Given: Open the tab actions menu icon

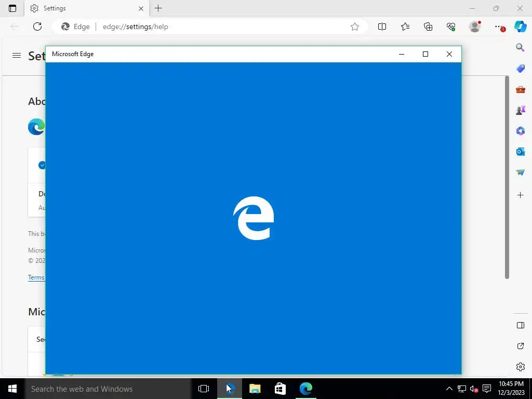Looking at the screenshot, I should coord(12,8).
